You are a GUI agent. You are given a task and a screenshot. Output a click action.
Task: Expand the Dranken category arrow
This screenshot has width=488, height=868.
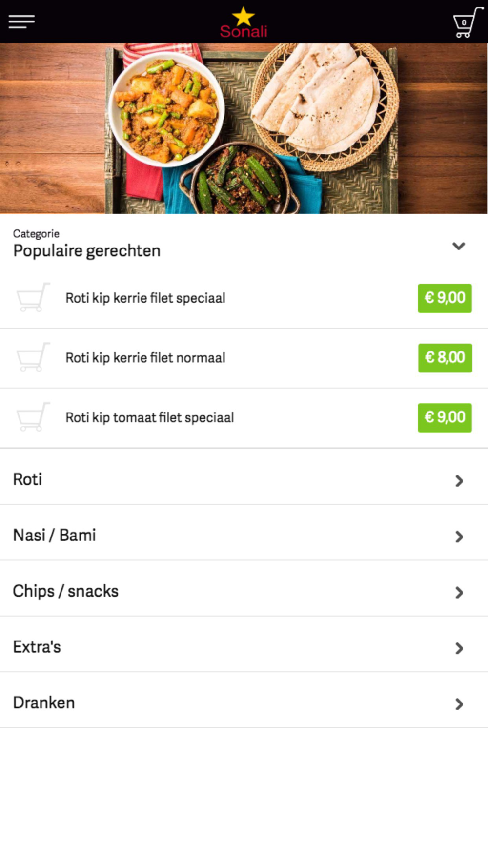459,703
